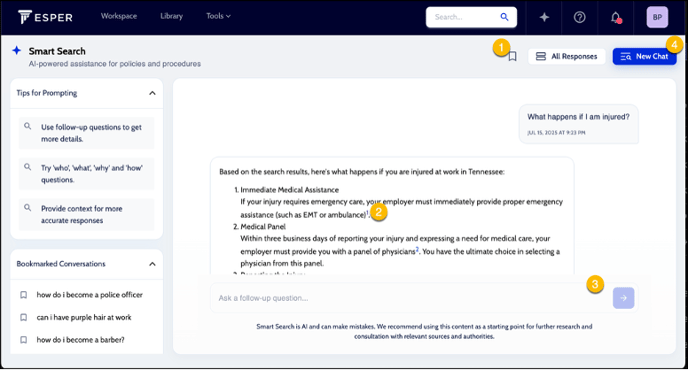688x370 pixels.
Task: Select tip "Try 'who', 'what', 'why' and 'how' questions"
Action: tap(86, 174)
